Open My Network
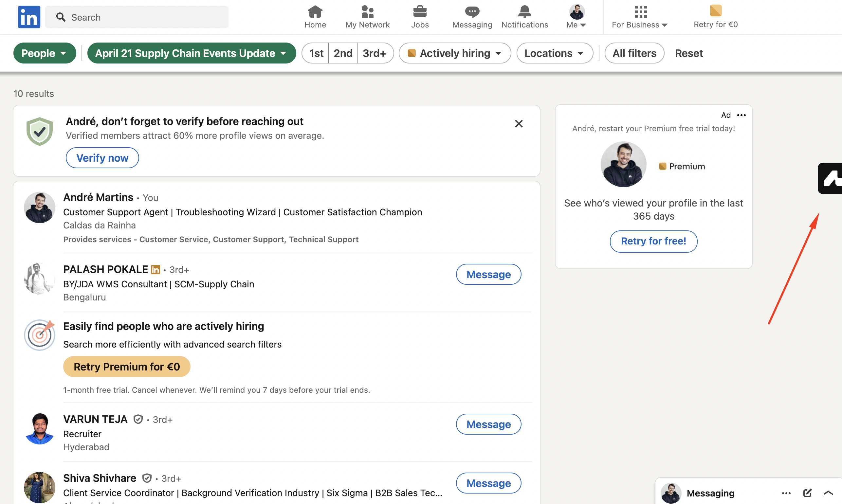Viewport: 842px width, 504px height. tap(367, 17)
